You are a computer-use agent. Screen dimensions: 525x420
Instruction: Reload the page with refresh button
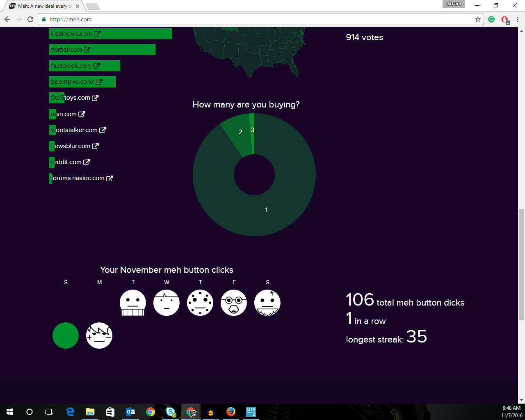30,19
